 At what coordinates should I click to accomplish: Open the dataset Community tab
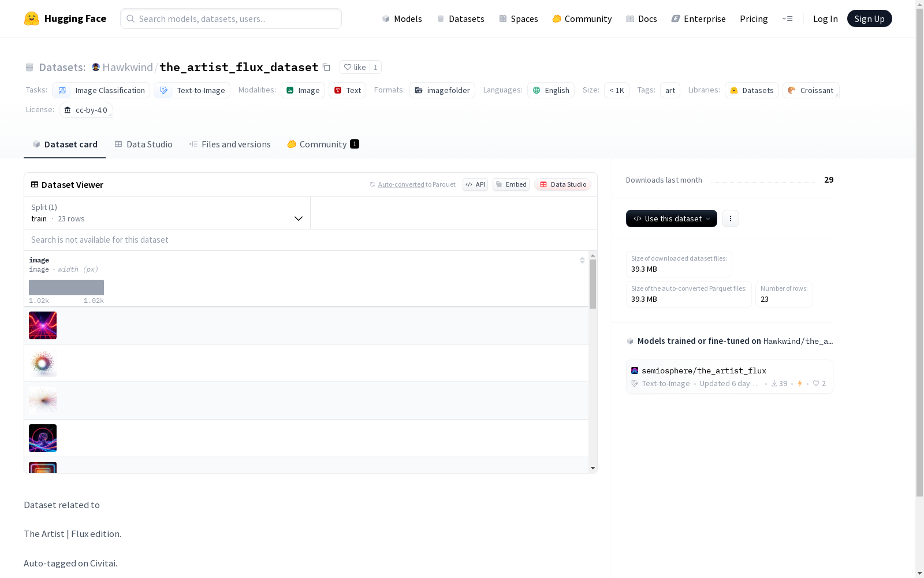pyautogui.click(x=323, y=144)
